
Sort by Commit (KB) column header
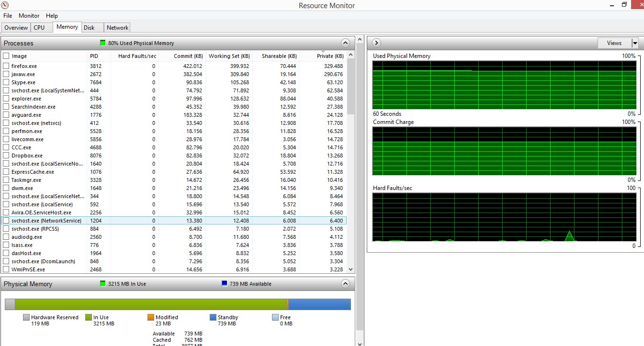182,56
